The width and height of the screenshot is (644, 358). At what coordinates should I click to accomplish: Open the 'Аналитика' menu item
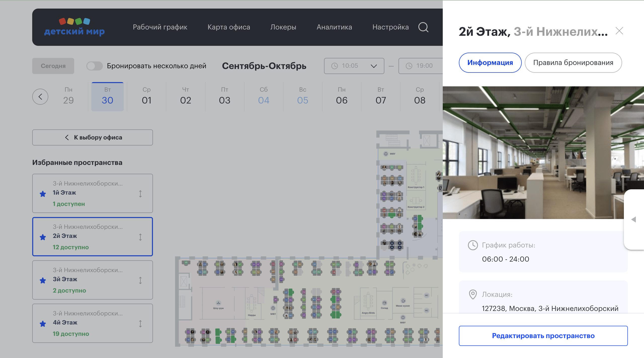coord(334,27)
